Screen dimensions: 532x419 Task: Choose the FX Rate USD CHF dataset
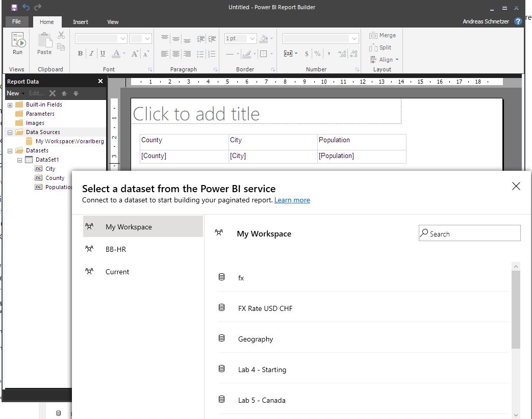265,308
